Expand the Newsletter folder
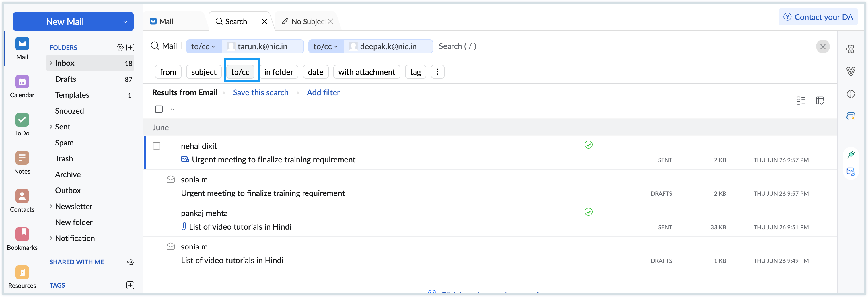This screenshot has height=297, width=868. pyautogui.click(x=51, y=206)
